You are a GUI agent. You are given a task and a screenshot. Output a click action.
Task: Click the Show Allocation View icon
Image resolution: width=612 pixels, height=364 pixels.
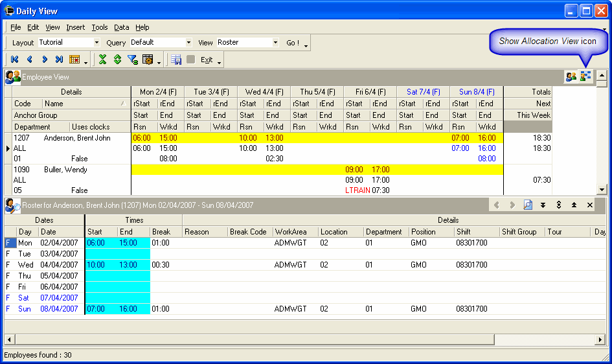tap(585, 76)
